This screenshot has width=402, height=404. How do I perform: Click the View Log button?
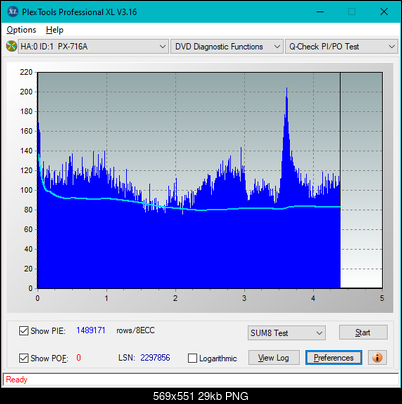pyautogui.click(x=274, y=358)
